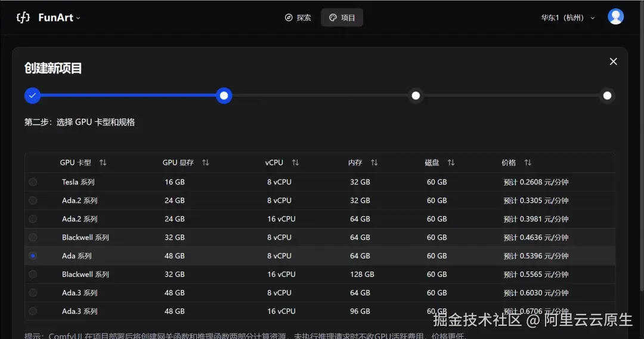The height and width of the screenshot is (339, 644).
Task: Select Ada.2 系列 8 vCPU radio button
Action: (x=33, y=200)
